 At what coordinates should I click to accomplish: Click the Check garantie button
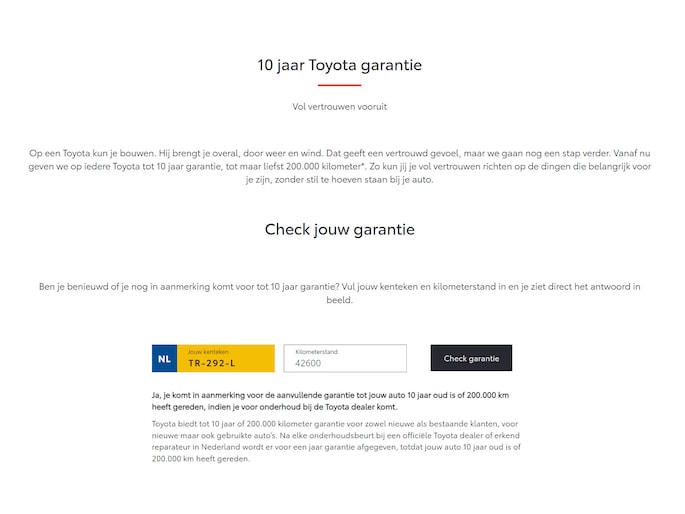tap(471, 358)
